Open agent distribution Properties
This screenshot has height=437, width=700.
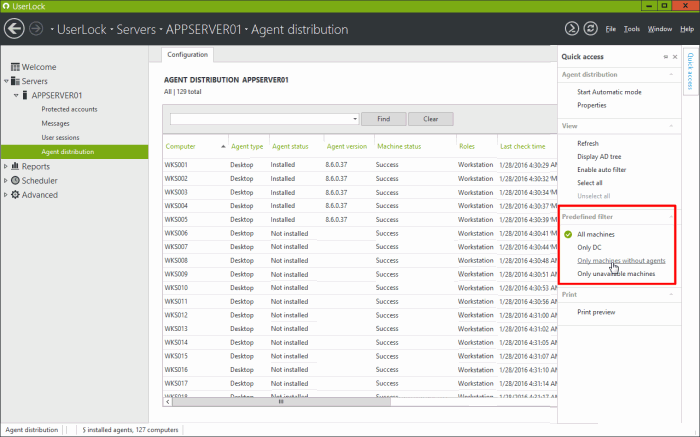(x=592, y=105)
